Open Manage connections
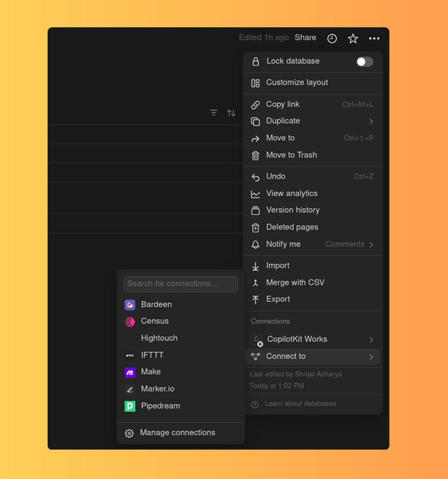This screenshot has width=448, height=479. click(x=181, y=433)
